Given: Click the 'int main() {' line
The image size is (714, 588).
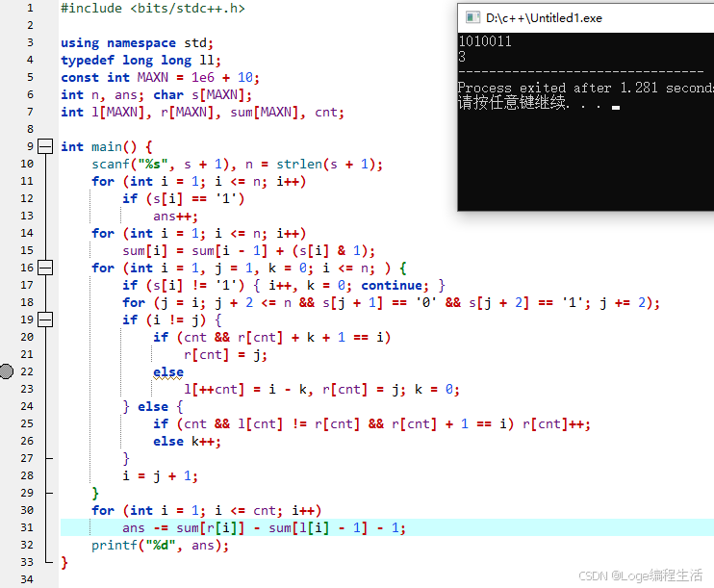Looking at the screenshot, I should pyautogui.click(x=107, y=146).
